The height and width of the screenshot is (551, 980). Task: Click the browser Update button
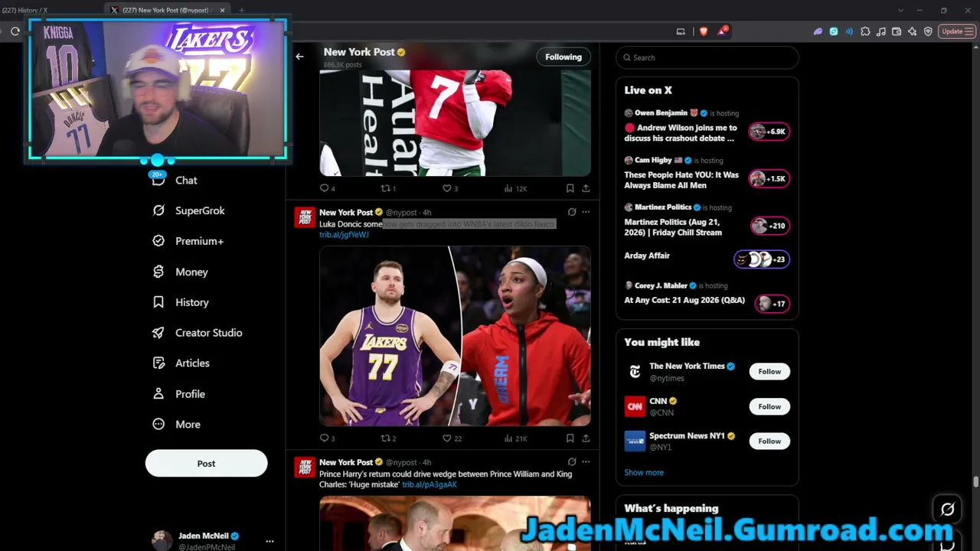click(x=955, y=31)
